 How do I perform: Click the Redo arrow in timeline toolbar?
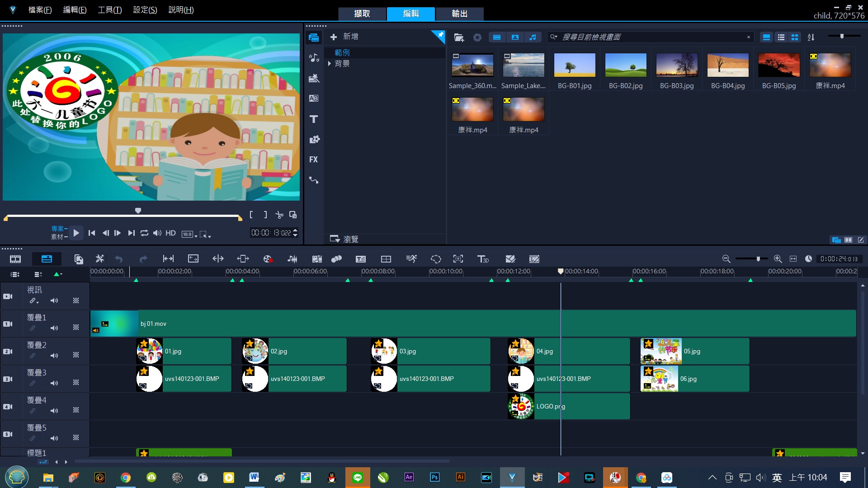coord(143,259)
